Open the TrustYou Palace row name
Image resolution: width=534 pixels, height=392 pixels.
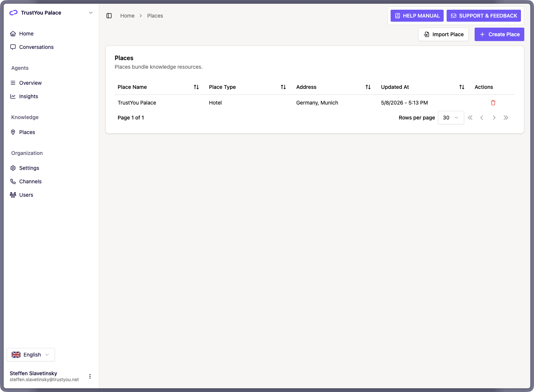(137, 103)
